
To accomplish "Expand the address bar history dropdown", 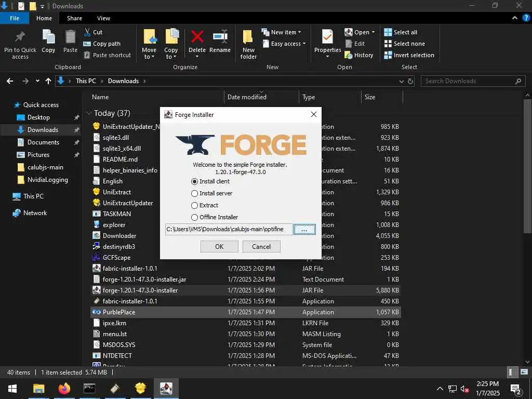I will click(x=402, y=82).
